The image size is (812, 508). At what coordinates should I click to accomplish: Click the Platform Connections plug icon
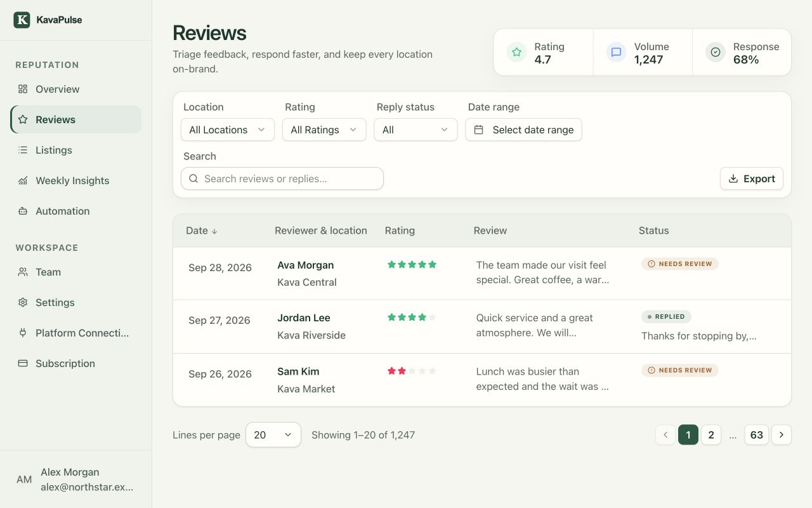[x=23, y=333]
